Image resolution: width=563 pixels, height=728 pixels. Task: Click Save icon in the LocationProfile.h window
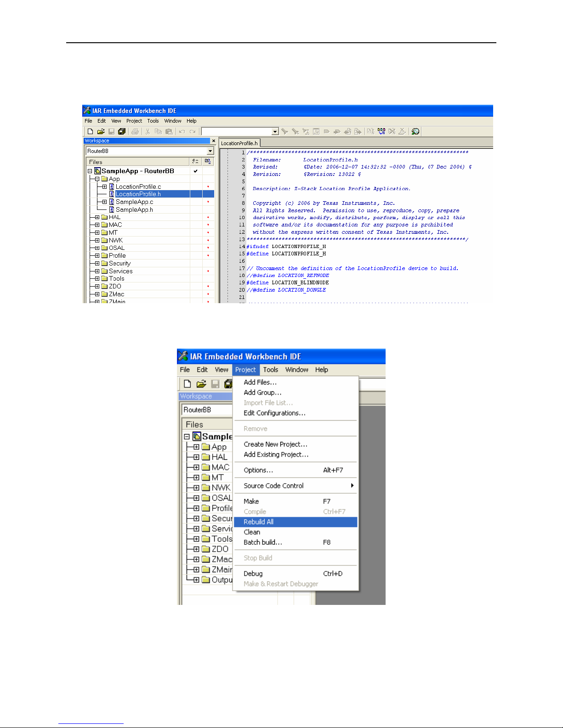tap(111, 131)
